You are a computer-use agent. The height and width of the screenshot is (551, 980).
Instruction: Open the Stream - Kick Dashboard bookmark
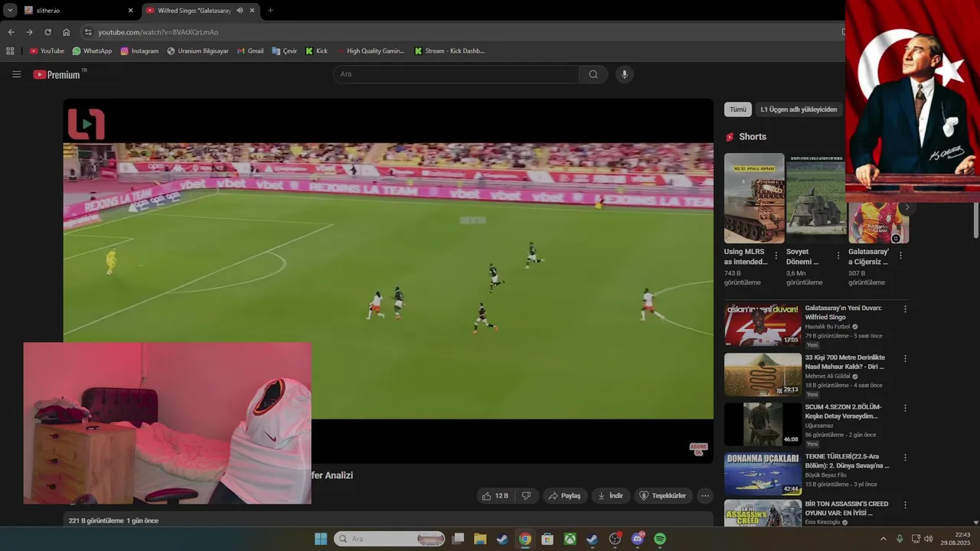click(x=449, y=51)
